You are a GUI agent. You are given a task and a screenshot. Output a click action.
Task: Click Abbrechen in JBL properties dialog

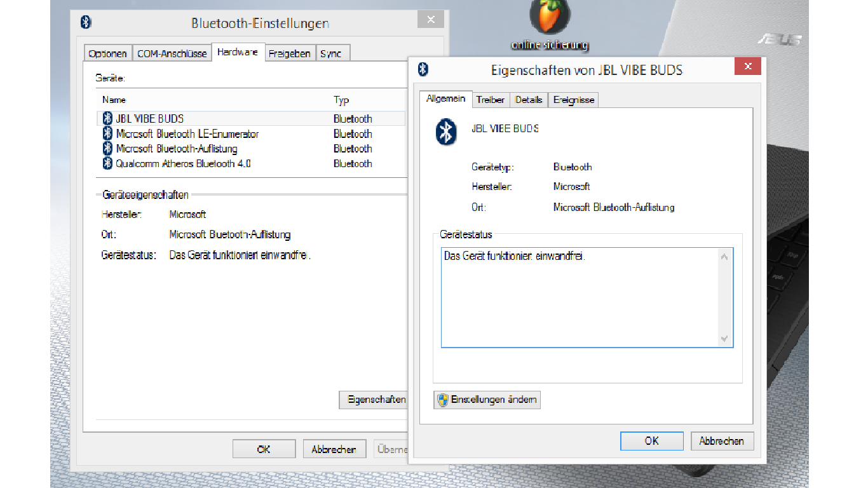click(722, 440)
